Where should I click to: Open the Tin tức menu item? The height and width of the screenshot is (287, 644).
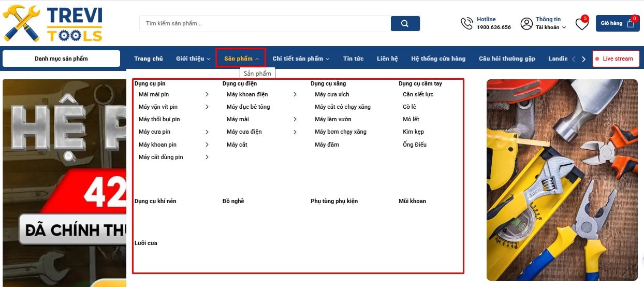353,59
